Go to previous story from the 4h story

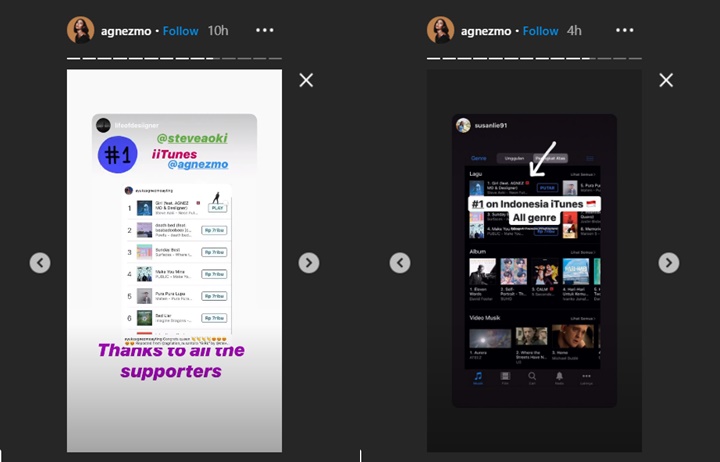(400, 263)
